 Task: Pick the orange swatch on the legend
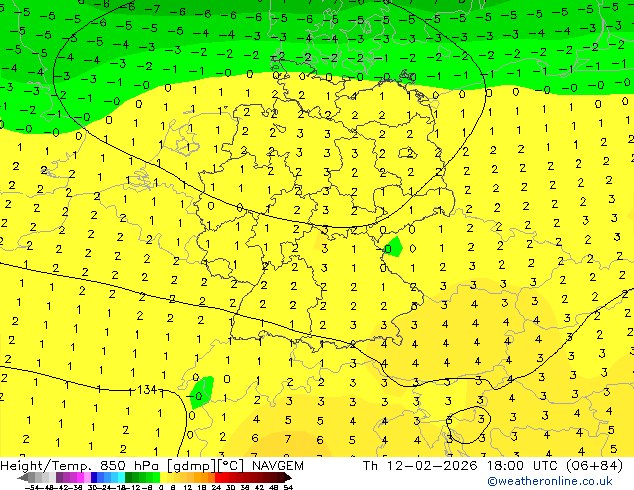205,477
